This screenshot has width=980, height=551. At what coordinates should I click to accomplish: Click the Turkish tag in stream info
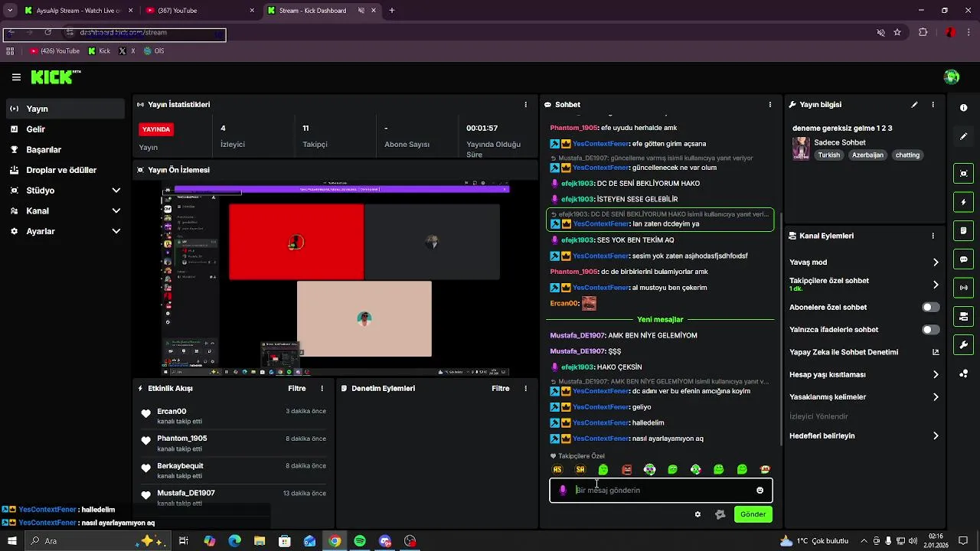click(x=828, y=155)
